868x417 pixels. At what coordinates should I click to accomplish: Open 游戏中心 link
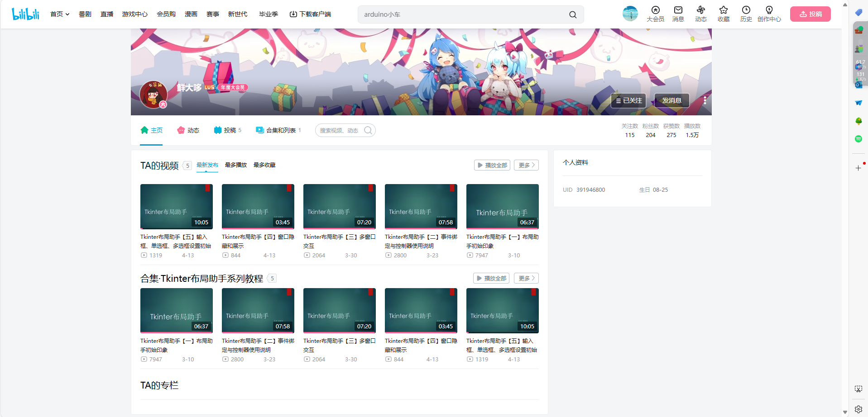(x=135, y=14)
